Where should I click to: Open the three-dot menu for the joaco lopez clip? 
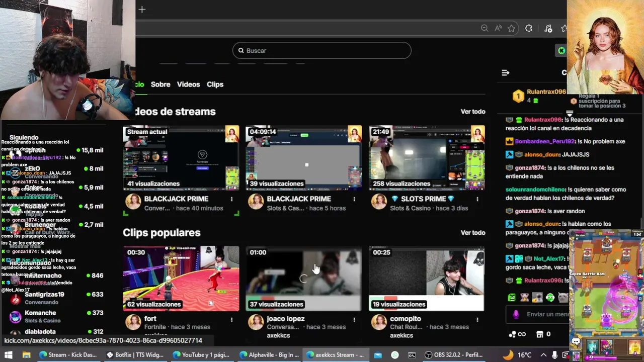[354, 319]
